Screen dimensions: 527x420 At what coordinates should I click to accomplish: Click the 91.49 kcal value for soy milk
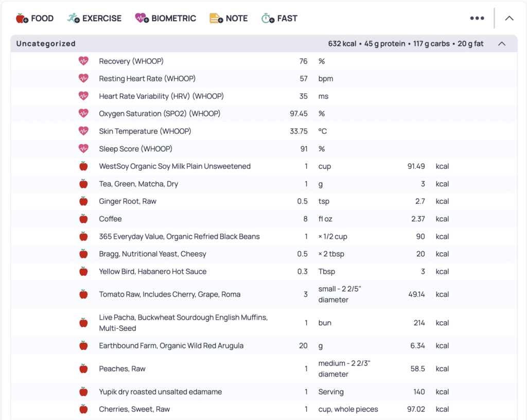point(416,166)
